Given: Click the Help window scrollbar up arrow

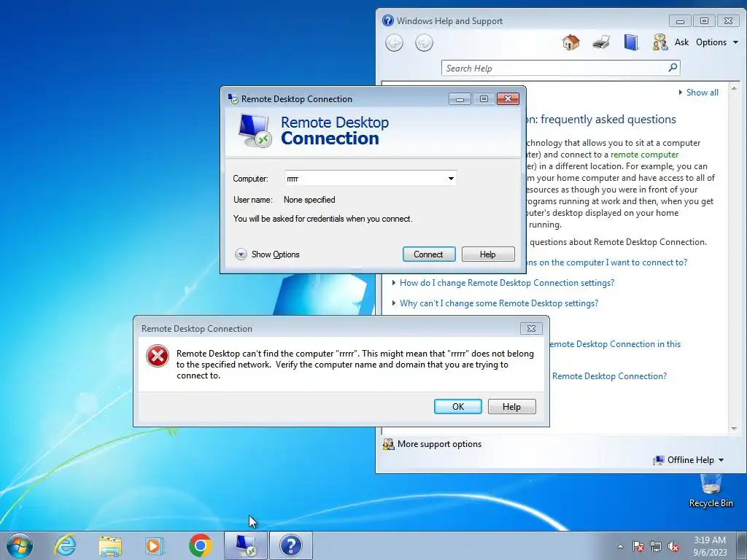Looking at the screenshot, I should (734, 88).
